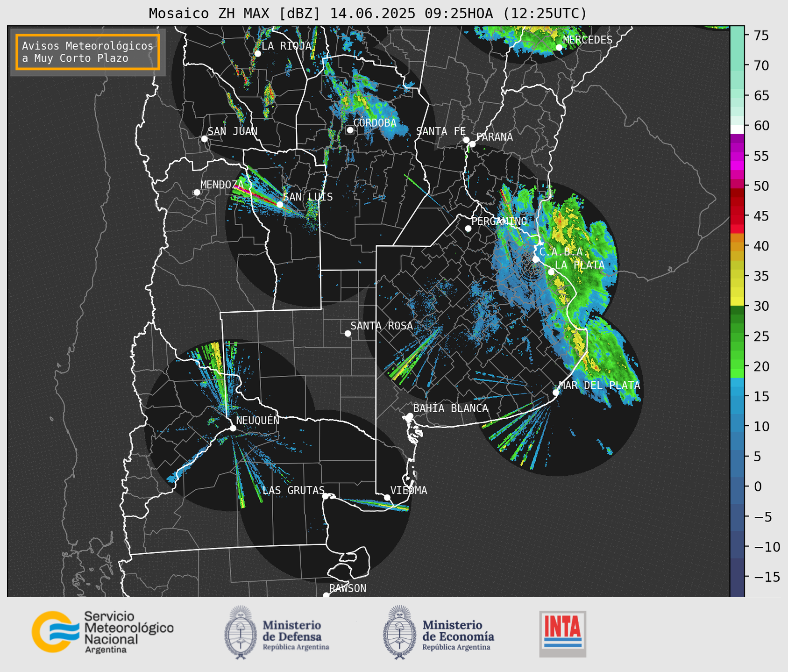Screen dimensions: 788x672
Task: Click the Mar del Plata marker dot
Action: [556, 393]
